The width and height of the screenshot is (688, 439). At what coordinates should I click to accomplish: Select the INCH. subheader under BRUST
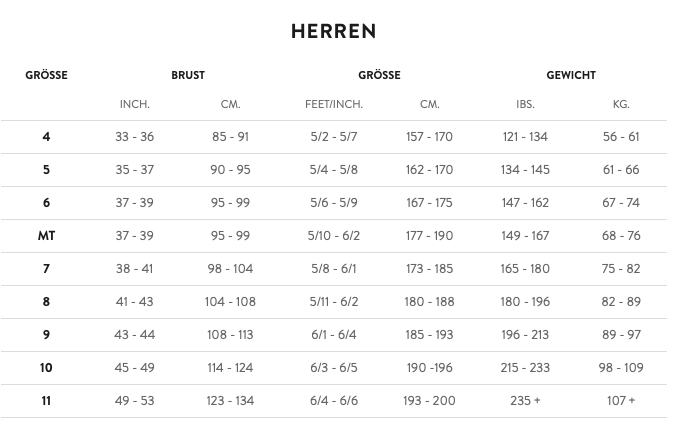(135, 104)
